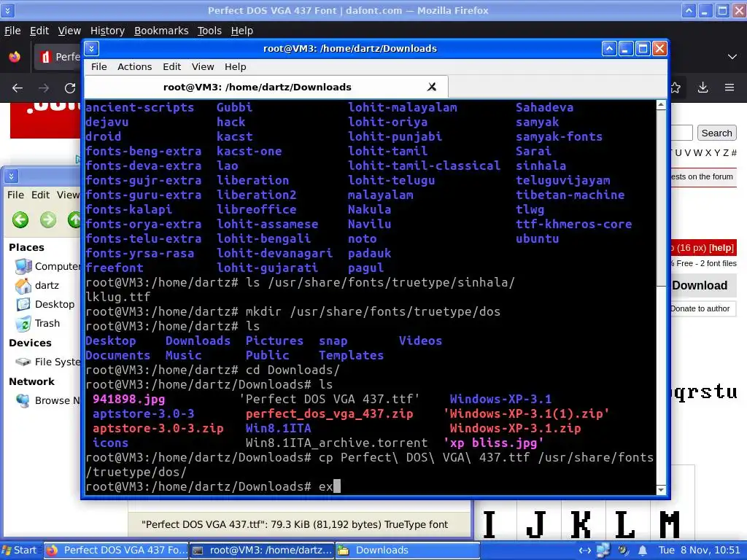Close the terminal tab with X icon
The image size is (747, 560).
pos(432,87)
